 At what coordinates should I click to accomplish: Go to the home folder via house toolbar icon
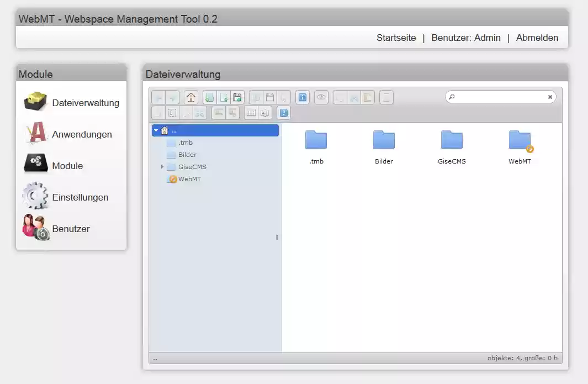[x=191, y=98]
